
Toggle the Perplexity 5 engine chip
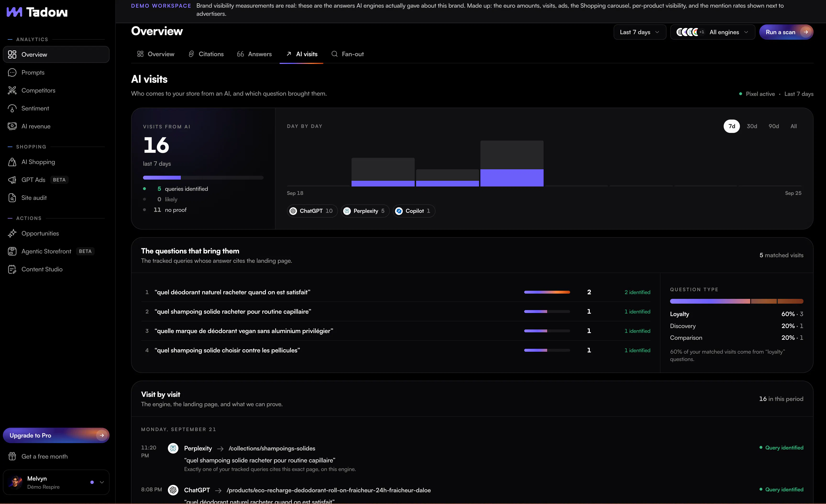pyautogui.click(x=365, y=211)
